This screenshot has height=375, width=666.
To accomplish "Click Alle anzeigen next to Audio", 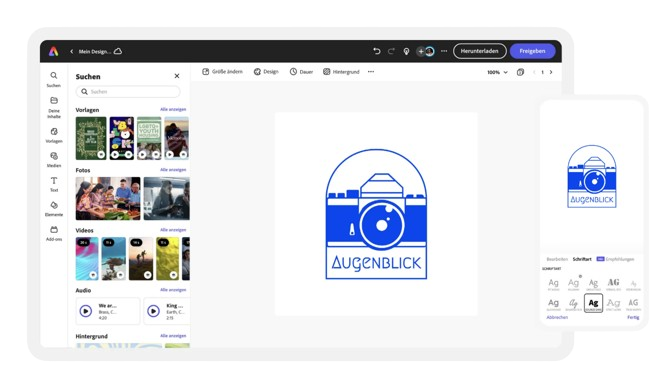I will pyautogui.click(x=173, y=290).
